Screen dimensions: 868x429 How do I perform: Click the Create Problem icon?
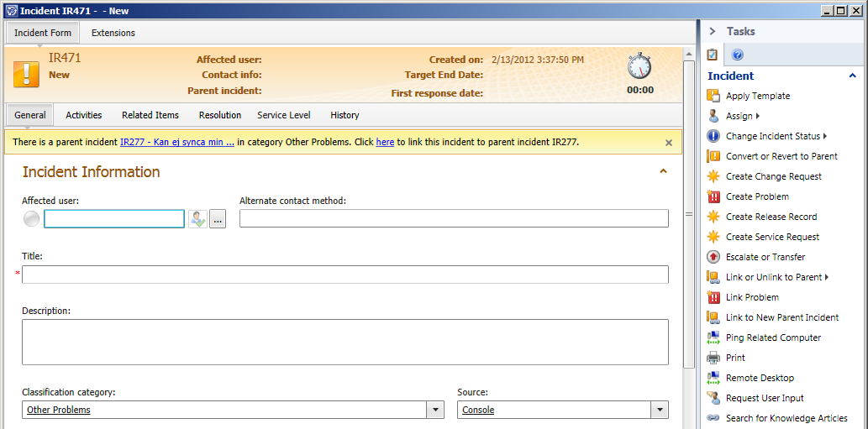[x=713, y=196]
